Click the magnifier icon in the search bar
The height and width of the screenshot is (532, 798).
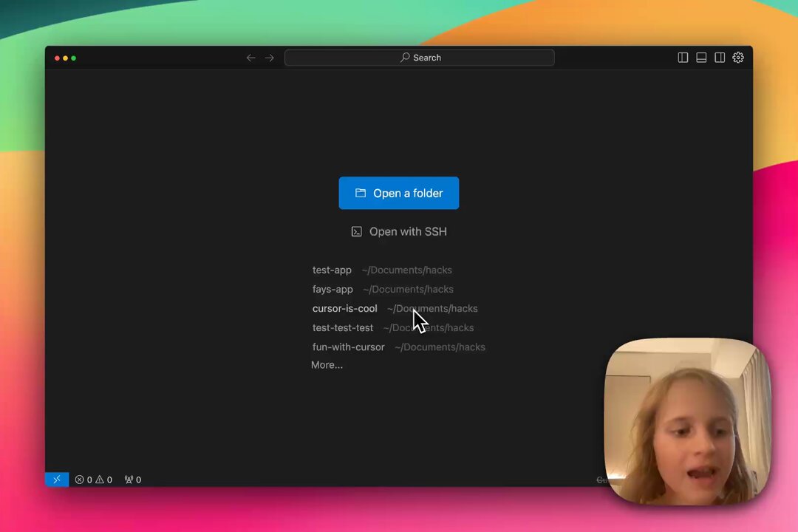coord(404,57)
